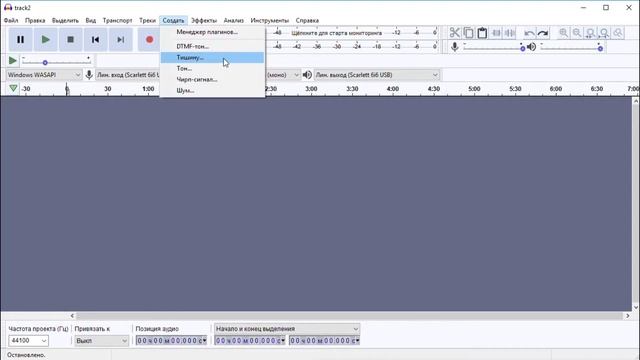Screen dimensions: 640x360
Task: Open the Правка menu
Action: (x=35, y=20)
